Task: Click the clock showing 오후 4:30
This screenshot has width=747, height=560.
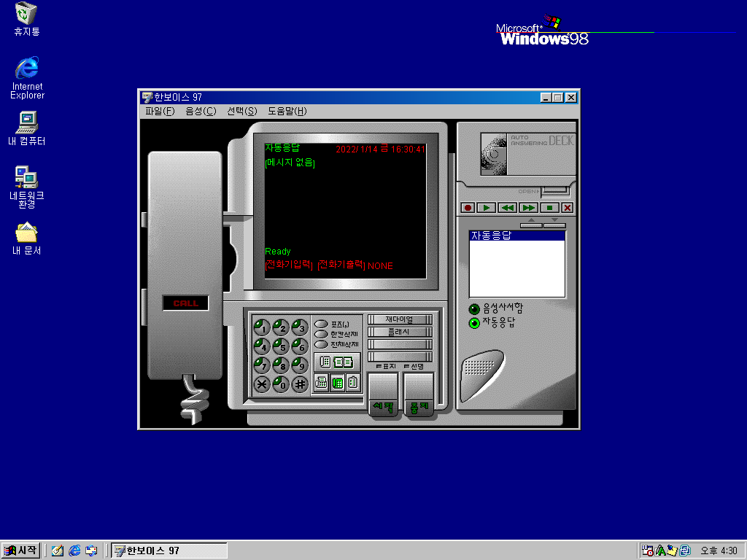Action: click(x=719, y=551)
